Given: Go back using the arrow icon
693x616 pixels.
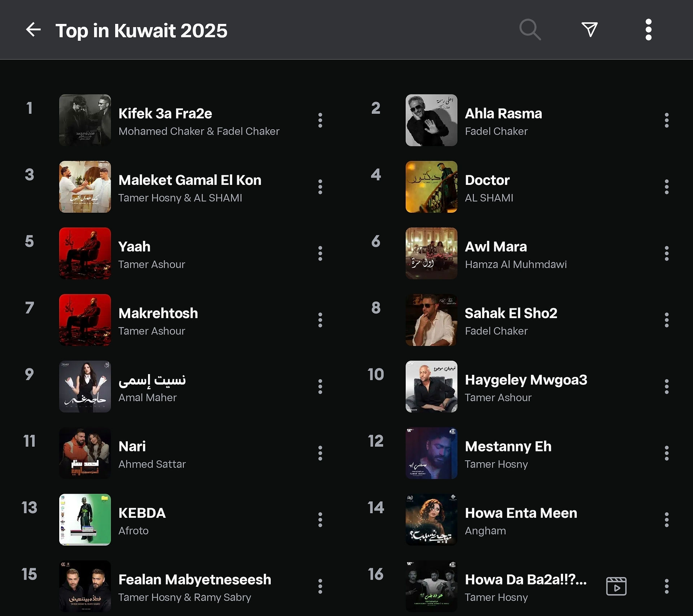Looking at the screenshot, I should point(33,30).
